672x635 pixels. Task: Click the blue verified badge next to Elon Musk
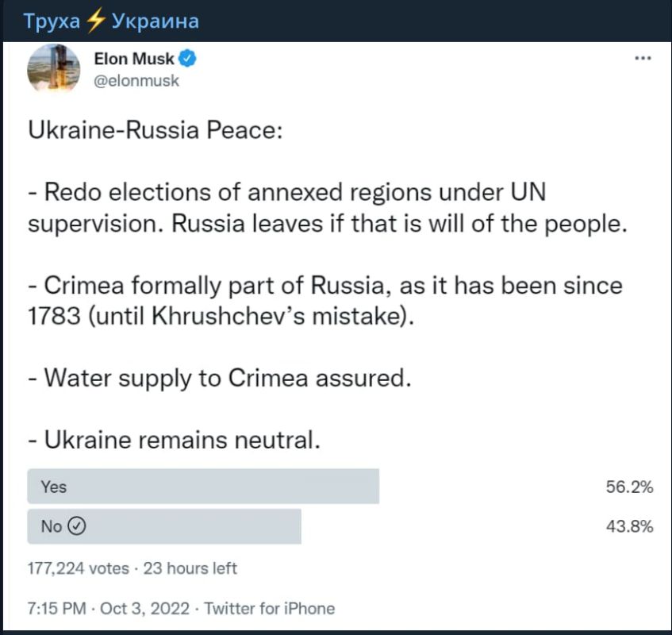pos(185,58)
